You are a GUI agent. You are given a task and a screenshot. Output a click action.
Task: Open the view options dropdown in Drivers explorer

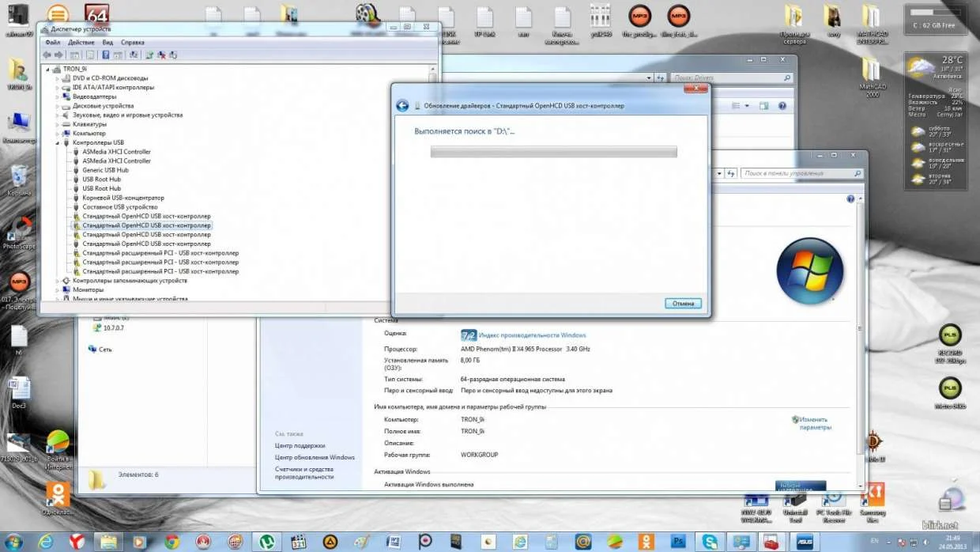(x=746, y=105)
